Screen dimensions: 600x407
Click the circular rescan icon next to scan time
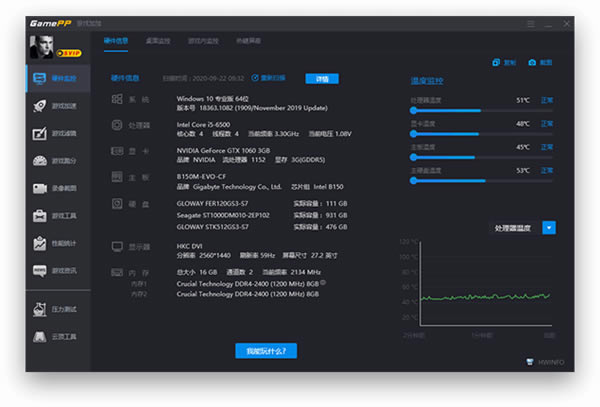255,78
